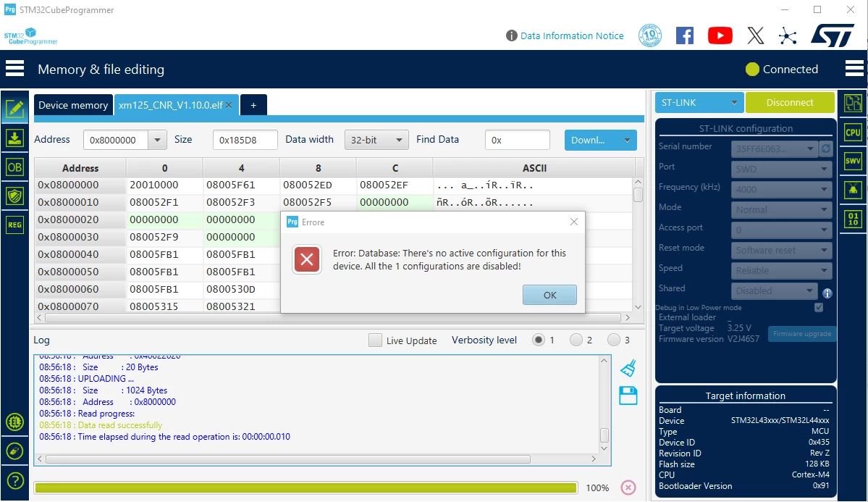
Task: Expand the Download button arrow
Action: coord(627,141)
